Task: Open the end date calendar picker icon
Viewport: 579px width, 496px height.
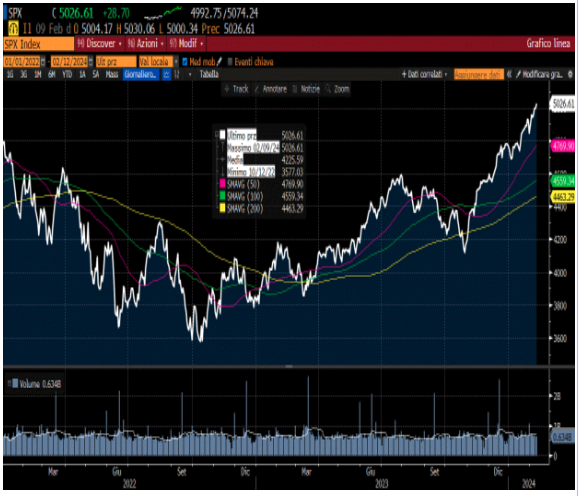Action: tap(91, 61)
